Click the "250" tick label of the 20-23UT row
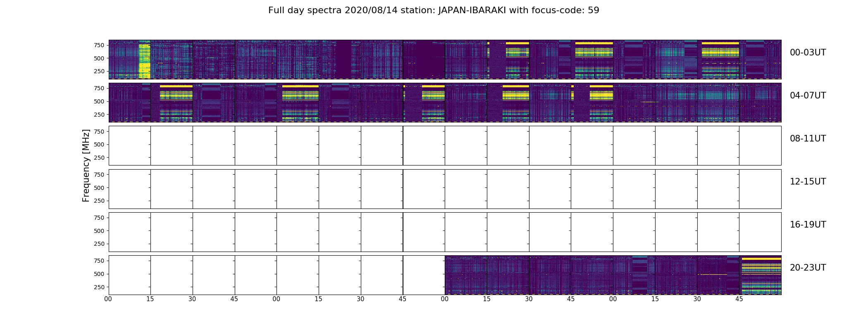868x331 pixels. (x=99, y=287)
